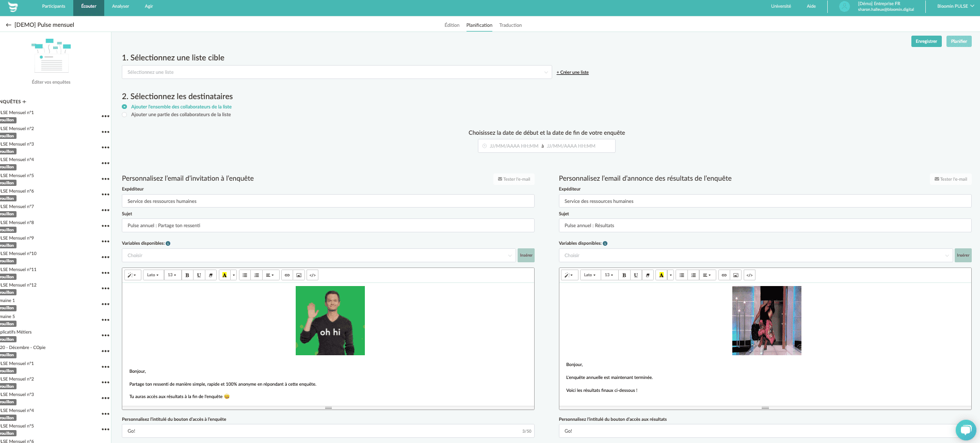Insert bulleted list in results editor
This screenshot has width=980, height=443.
point(682,275)
